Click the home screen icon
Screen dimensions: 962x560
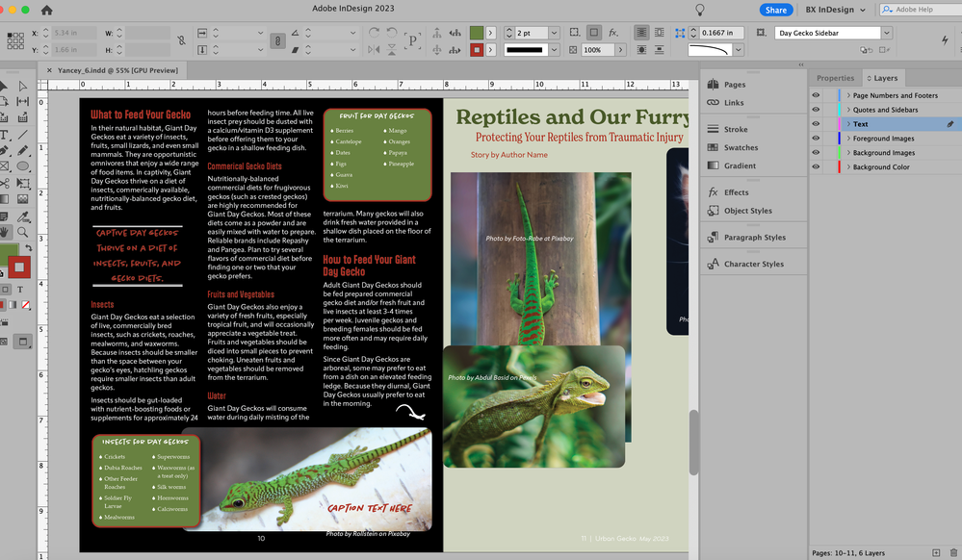(47, 10)
